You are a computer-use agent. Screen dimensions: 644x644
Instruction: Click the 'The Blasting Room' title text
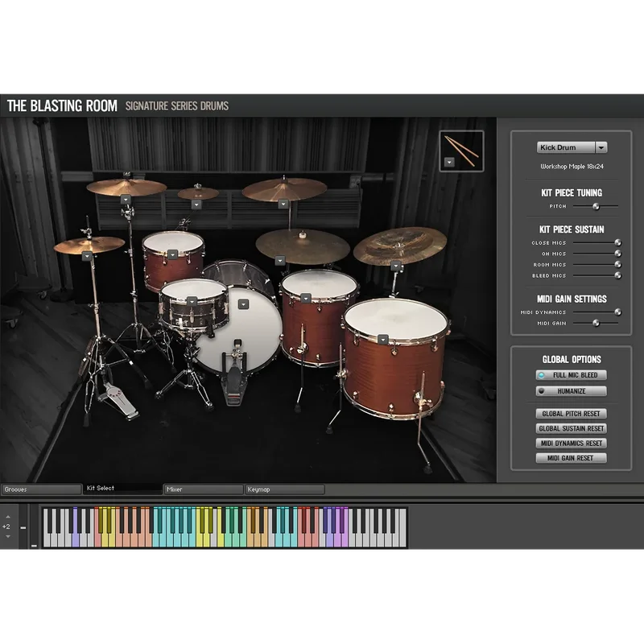62,106
